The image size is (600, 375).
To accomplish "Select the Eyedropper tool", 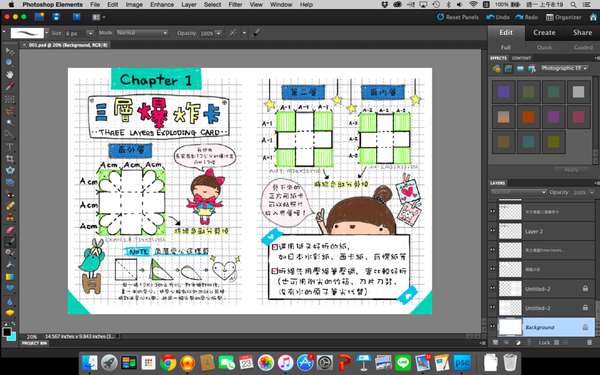I will 10,87.
